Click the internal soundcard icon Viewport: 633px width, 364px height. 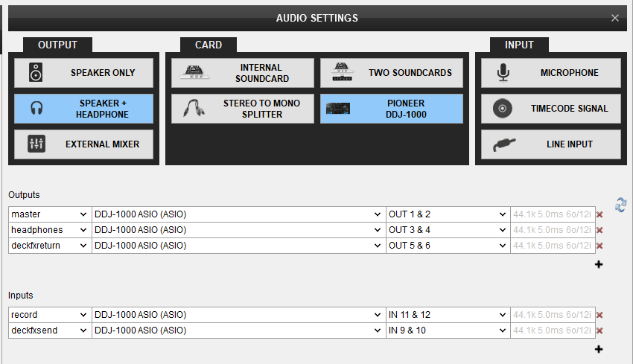[194, 72]
